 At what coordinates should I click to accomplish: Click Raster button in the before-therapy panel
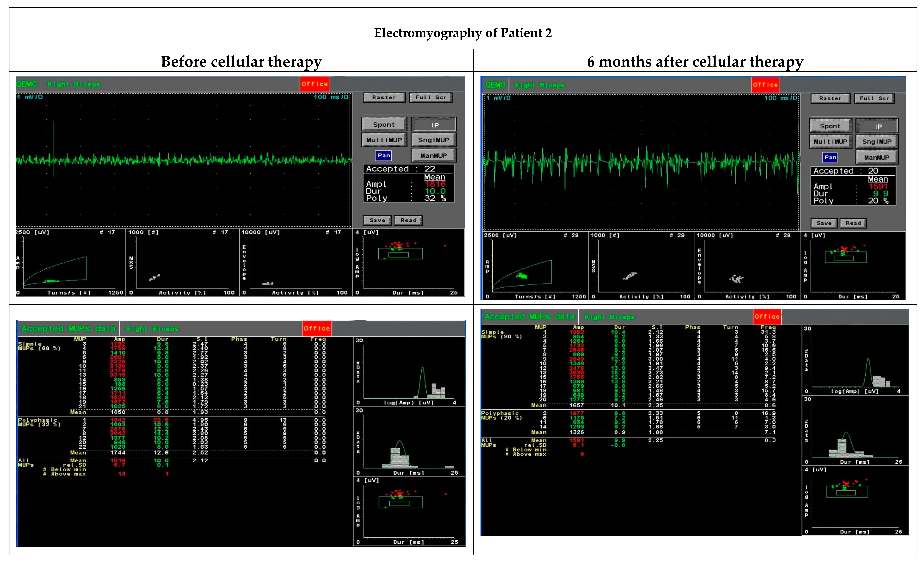pyautogui.click(x=384, y=97)
